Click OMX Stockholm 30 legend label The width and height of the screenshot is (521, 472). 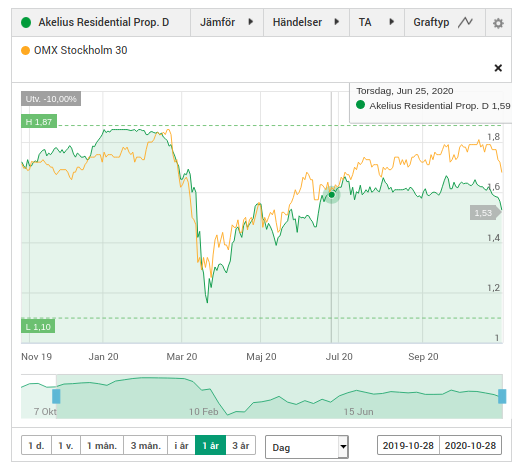[81, 50]
